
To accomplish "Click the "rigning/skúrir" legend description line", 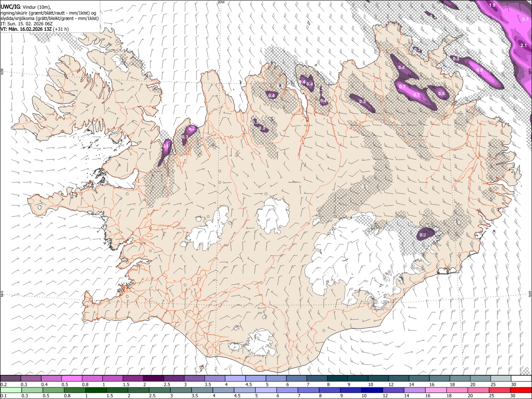I will click(48, 12).
